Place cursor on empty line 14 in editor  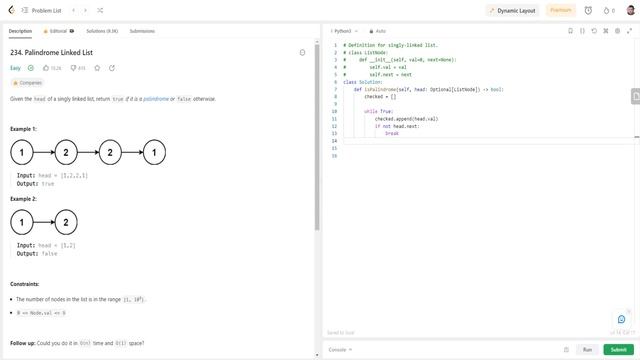pyautogui.click(x=488, y=141)
